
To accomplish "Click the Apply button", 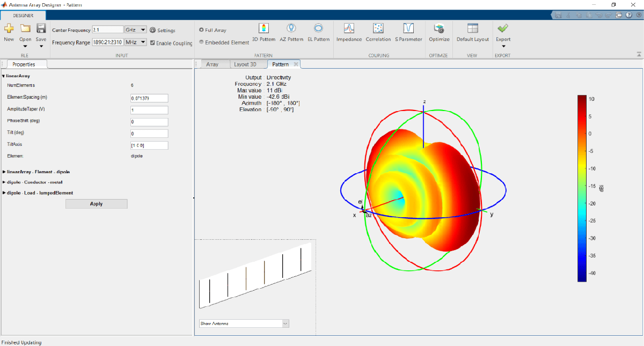I will click(96, 204).
